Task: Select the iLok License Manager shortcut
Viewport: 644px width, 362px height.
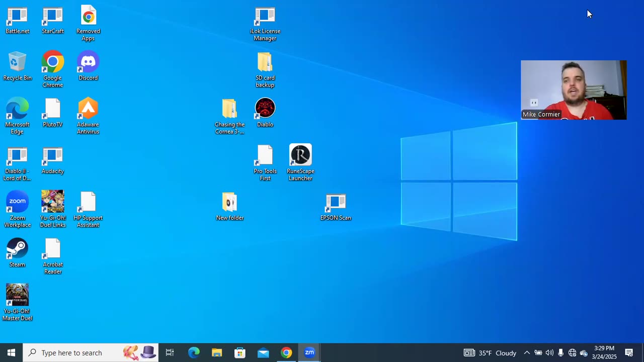Action: point(265,24)
